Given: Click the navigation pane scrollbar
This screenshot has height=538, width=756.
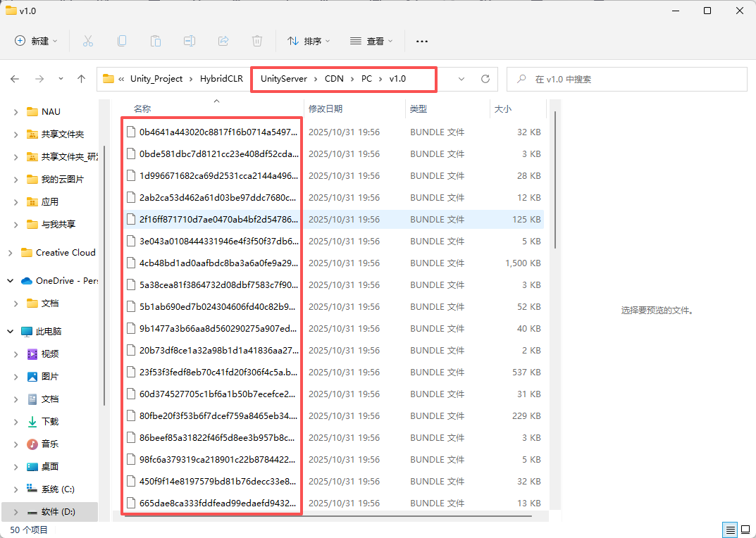Looking at the screenshot, I should tap(104, 275).
